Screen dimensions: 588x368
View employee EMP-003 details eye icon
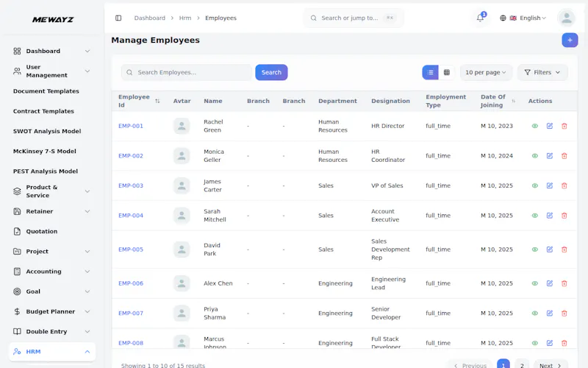(x=535, y=186)
